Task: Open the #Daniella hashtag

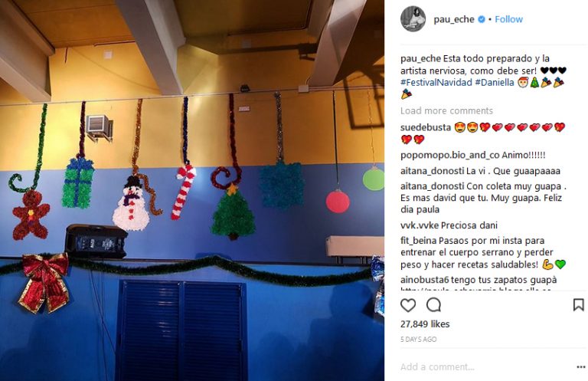Action: [495, 83]
